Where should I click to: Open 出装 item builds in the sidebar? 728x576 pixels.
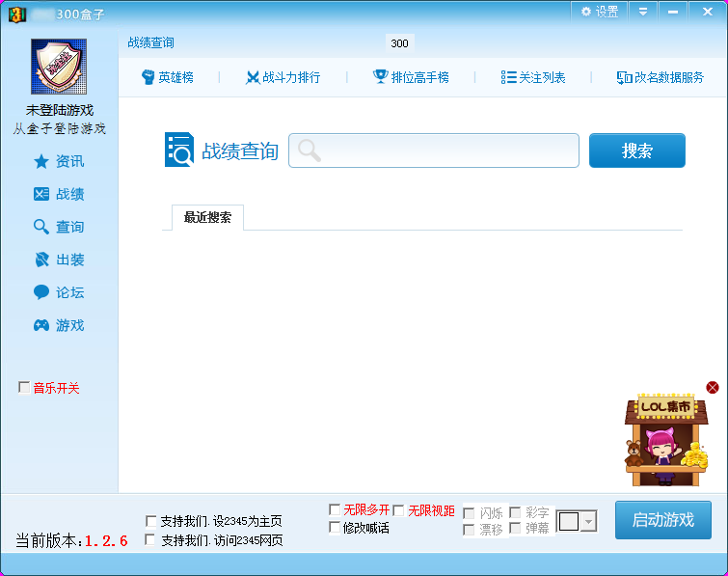(59, 260)
